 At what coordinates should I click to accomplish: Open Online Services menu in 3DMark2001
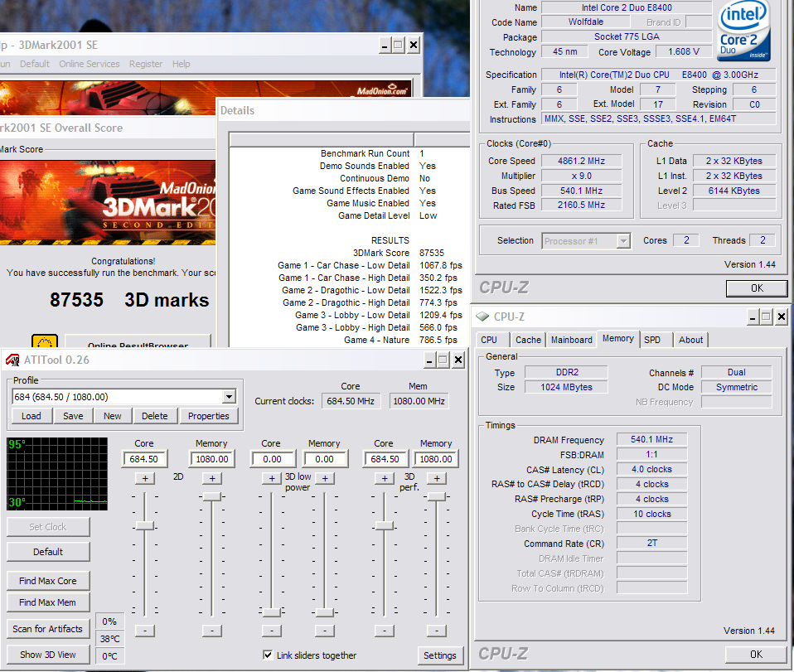pos(90,64)
